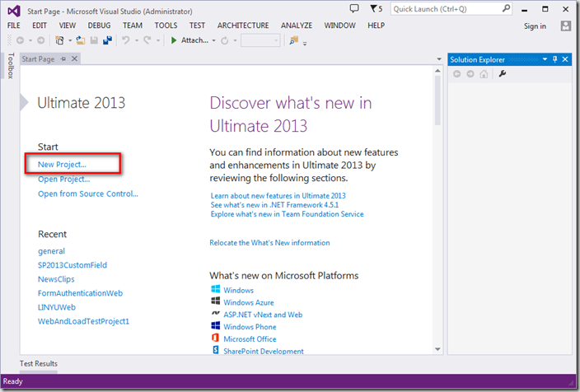Click Open from Source Control... link
The width and height of the screenshot is (580, 392).
(x=88, y=194)
